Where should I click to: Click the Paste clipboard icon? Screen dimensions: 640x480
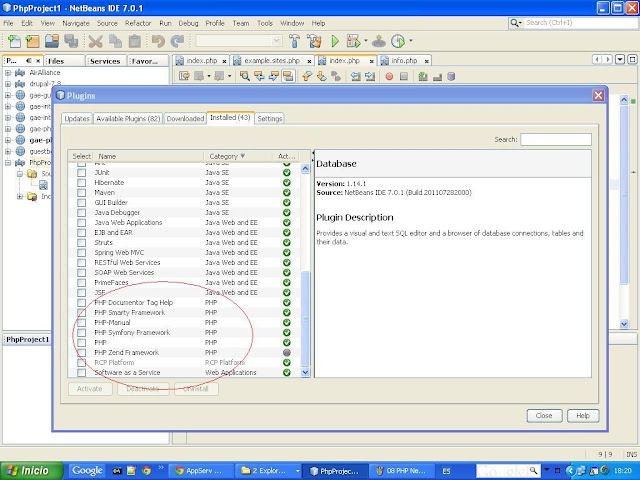(x=135, y=41)
